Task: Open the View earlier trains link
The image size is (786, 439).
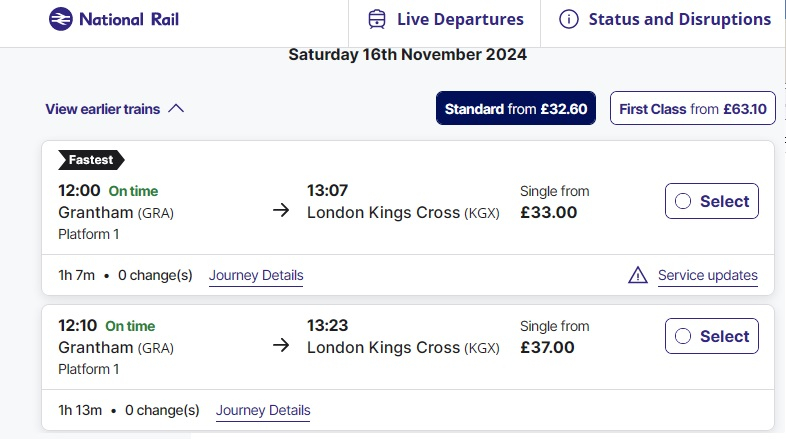Action: 103,109
